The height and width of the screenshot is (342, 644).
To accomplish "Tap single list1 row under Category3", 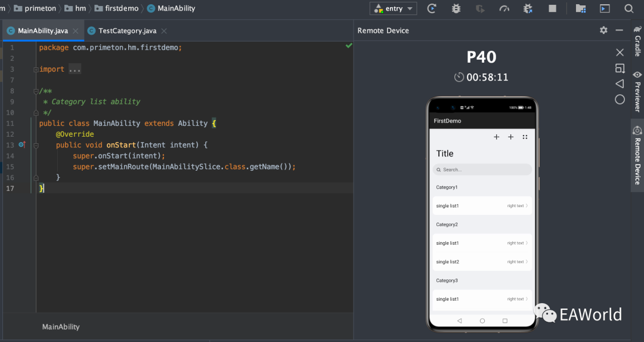I will 482,299.
